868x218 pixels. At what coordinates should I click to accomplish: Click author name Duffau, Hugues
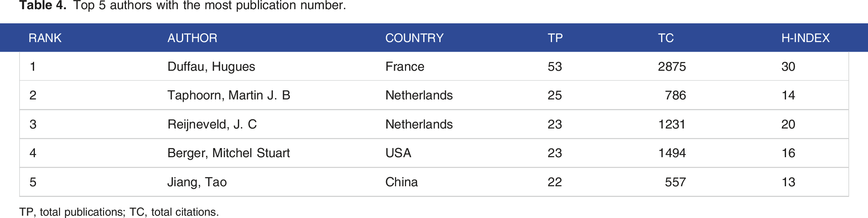point(211,67)
